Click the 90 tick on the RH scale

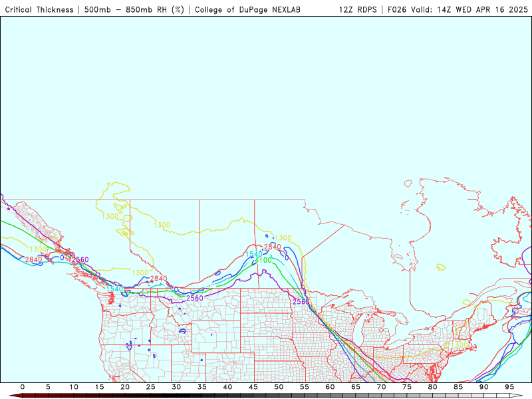[484, 387]
